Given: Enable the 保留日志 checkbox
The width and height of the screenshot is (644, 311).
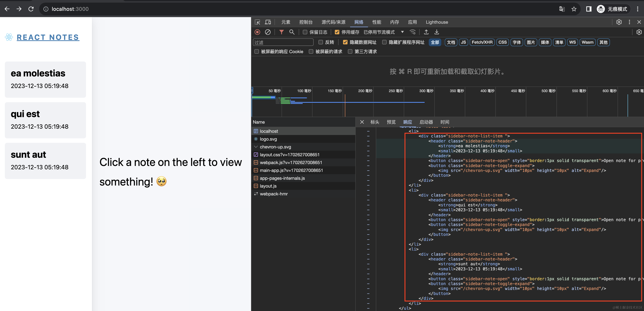Looking at the screenshot, I should coord(305,32).
